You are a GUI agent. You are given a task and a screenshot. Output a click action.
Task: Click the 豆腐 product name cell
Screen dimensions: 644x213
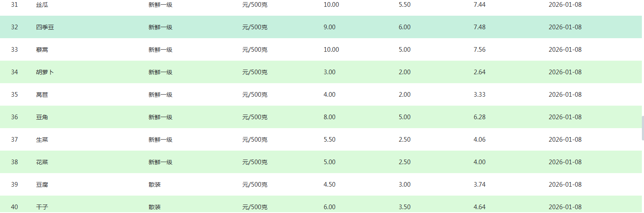coord(42,185)
